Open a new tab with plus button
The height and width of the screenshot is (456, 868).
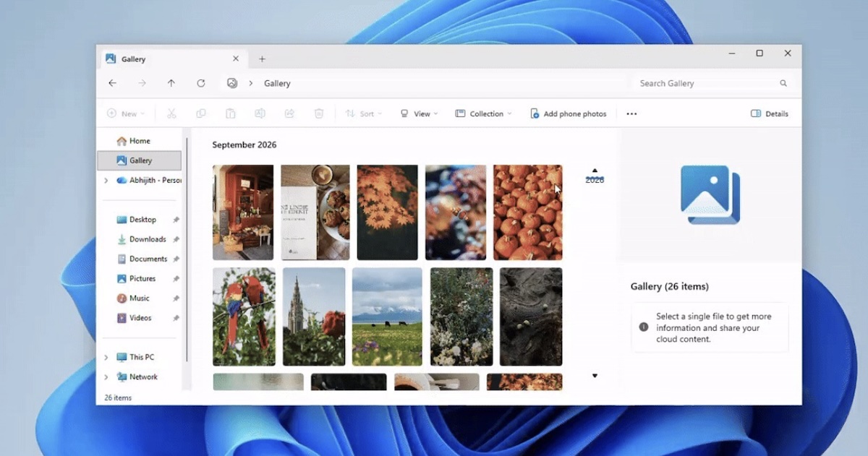point(262,59)
